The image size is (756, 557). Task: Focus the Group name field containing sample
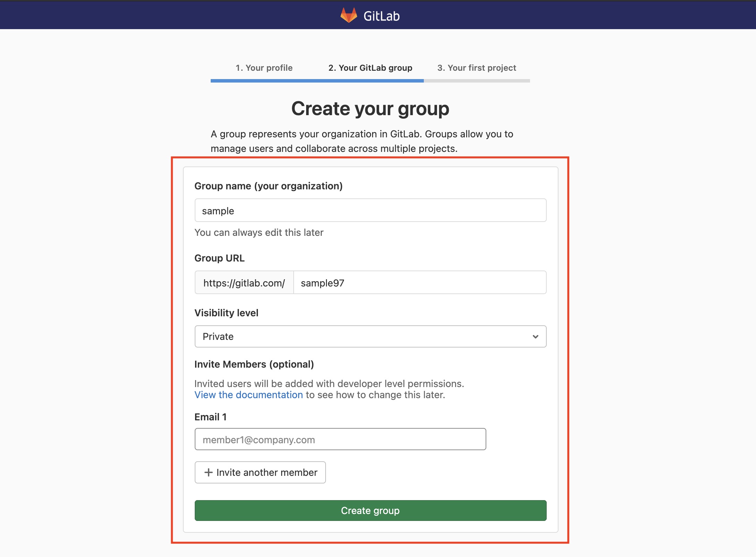click(x=370, y=210)
